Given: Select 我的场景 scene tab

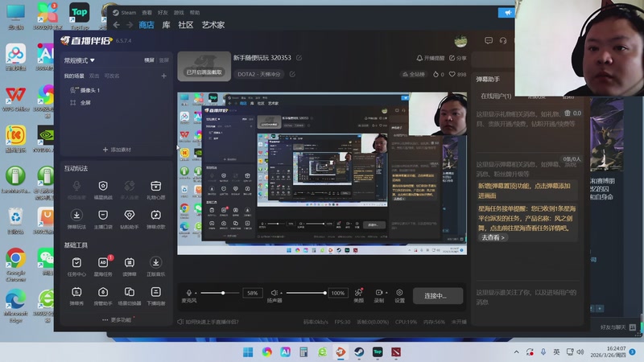Looking at the screenshot, I should (x=74, y=76).
